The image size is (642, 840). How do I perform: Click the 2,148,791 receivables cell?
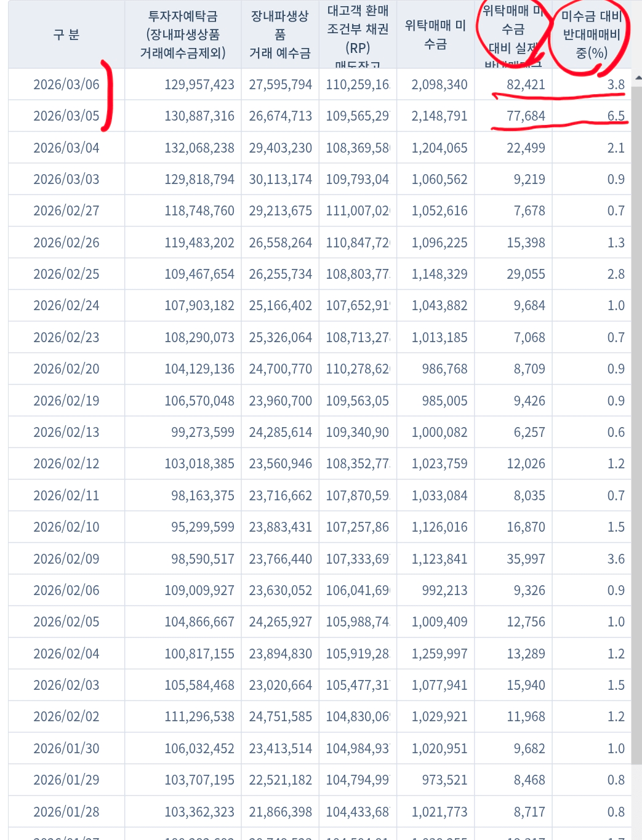(439, 116)
